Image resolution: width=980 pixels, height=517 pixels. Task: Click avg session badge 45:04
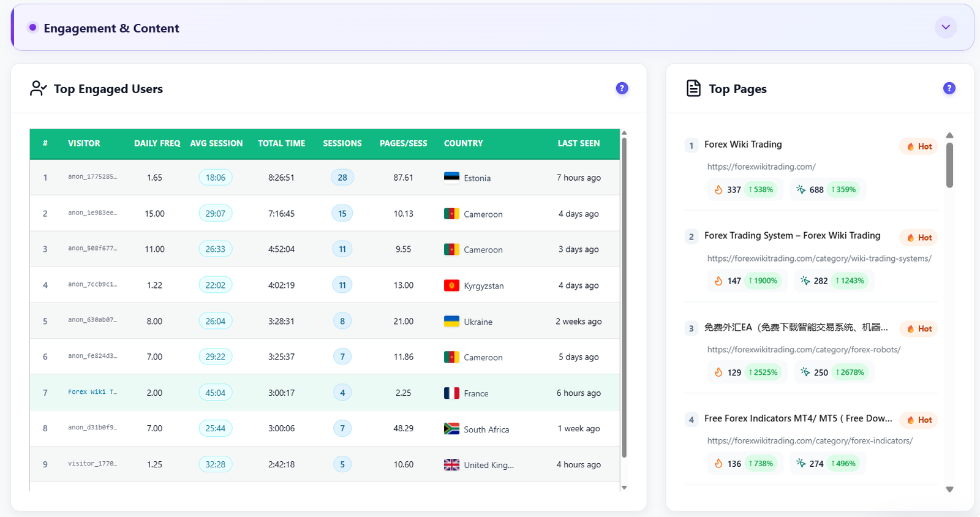[216, 393]
